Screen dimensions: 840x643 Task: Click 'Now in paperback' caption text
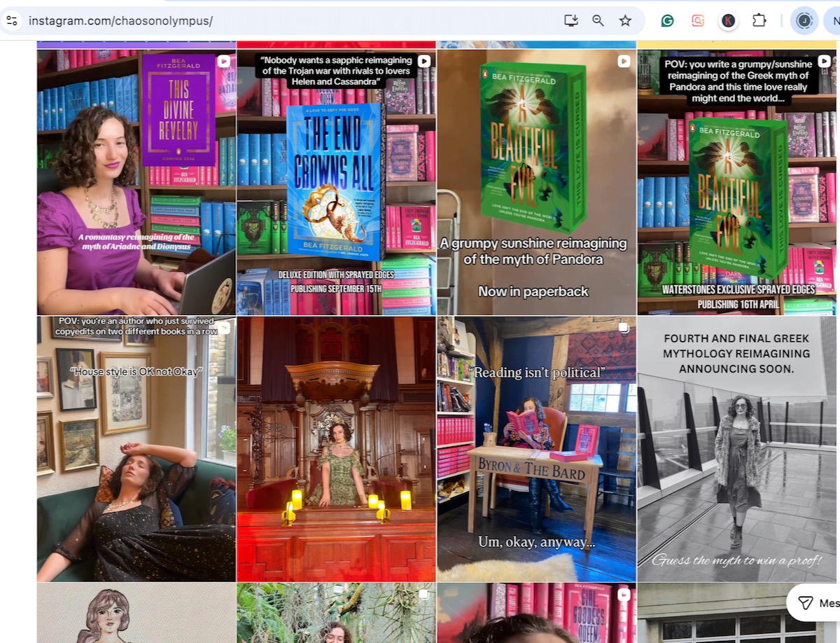point(533,291)
